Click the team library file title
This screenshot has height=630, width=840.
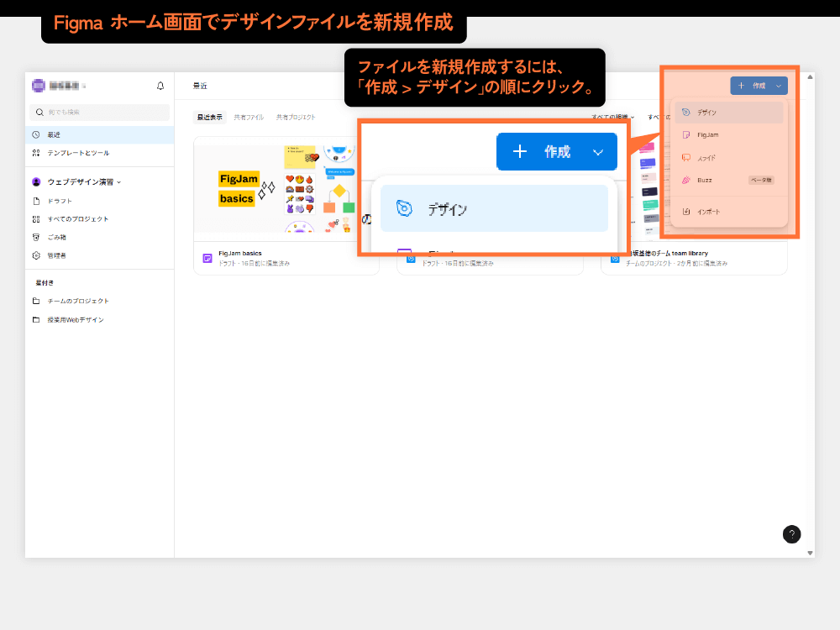669,254
